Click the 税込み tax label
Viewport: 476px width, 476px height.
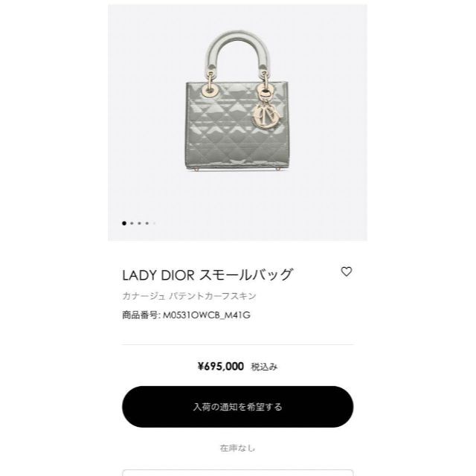pyautogui.click(x=264, y=367)
